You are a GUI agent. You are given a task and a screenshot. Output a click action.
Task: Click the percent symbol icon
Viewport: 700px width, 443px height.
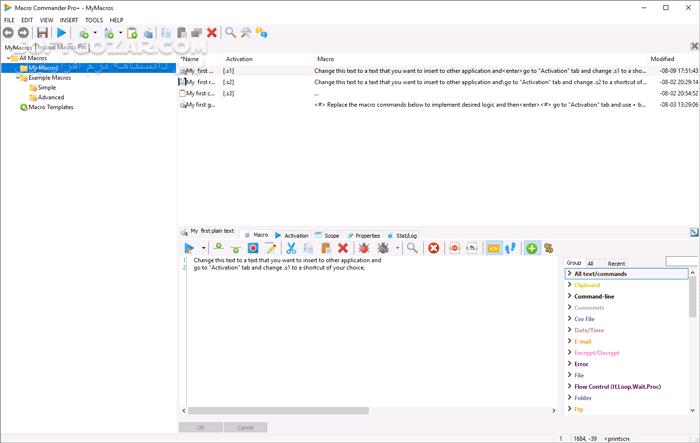coord(549,248)
